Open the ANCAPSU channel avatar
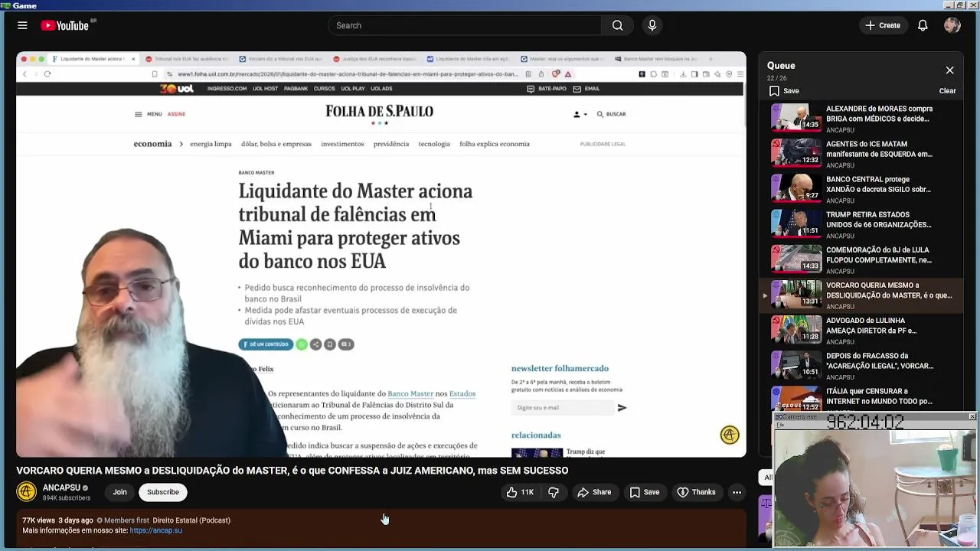 [x=27, y=491]
